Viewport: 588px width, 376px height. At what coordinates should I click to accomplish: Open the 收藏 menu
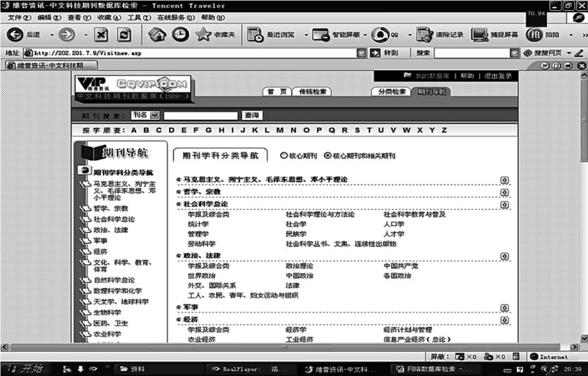point(109,18)
